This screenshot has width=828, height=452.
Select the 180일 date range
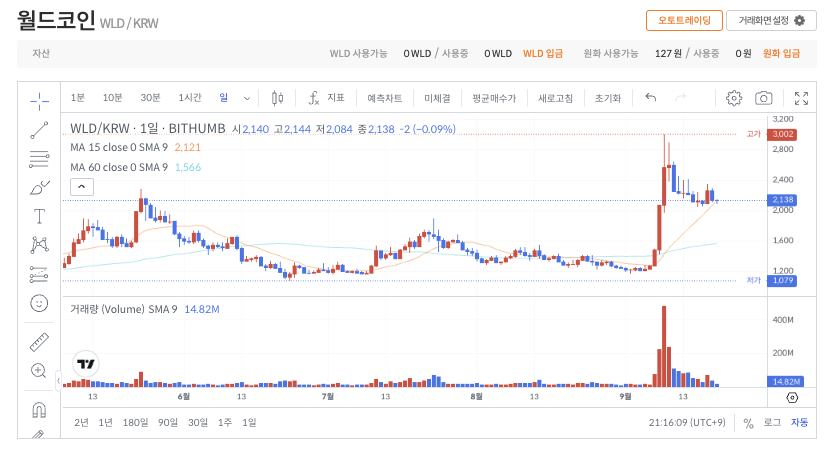pyautogui.click(x=135, y=423)
